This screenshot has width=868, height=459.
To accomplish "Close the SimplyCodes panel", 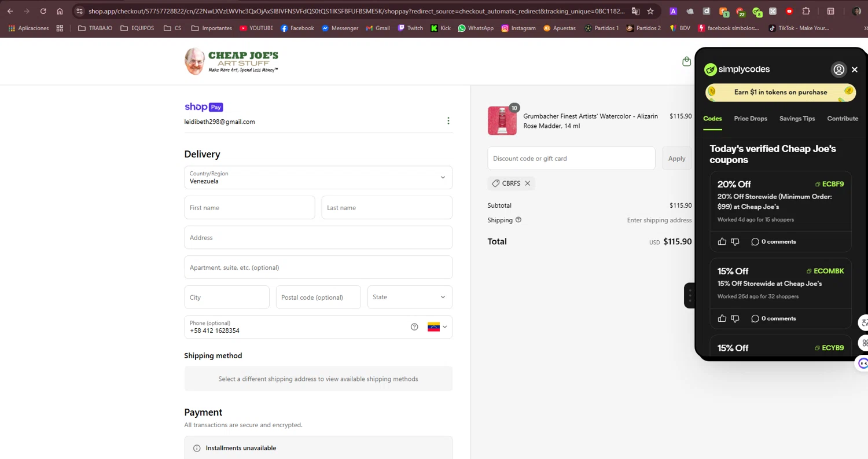I will click(855, 69).
